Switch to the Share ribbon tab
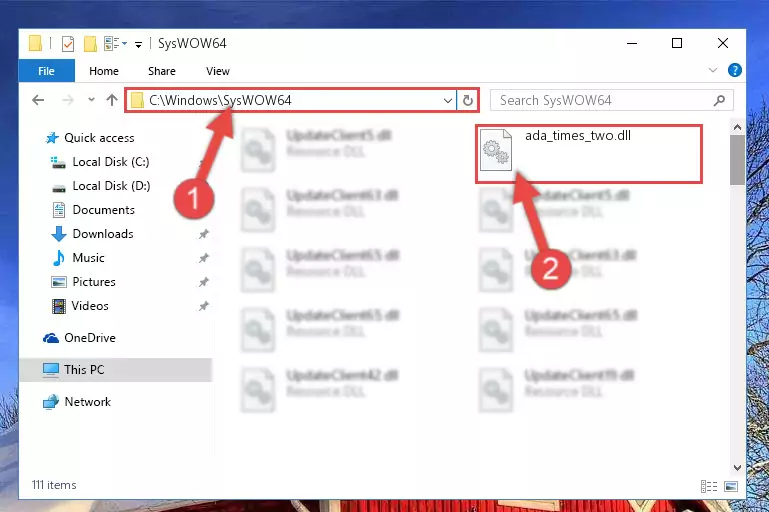 click(162, 71)
